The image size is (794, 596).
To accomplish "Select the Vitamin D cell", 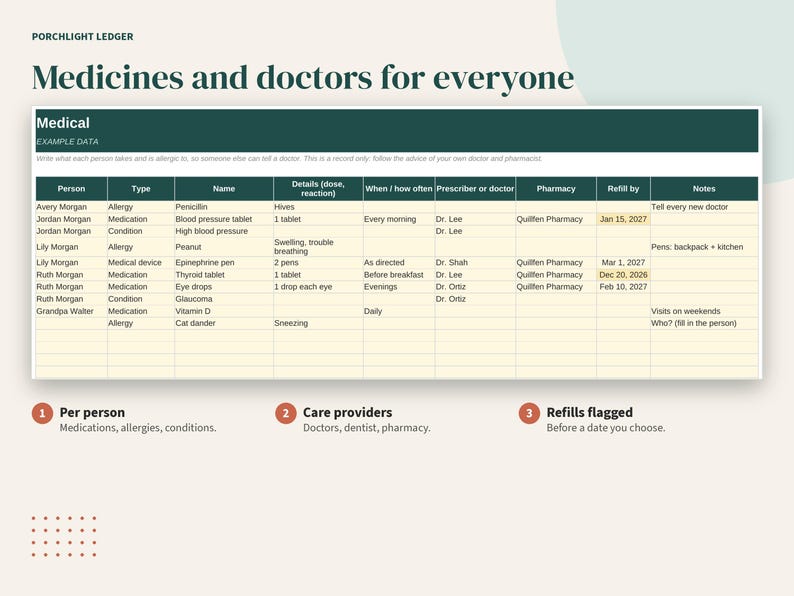I will (x=224, y=311).
